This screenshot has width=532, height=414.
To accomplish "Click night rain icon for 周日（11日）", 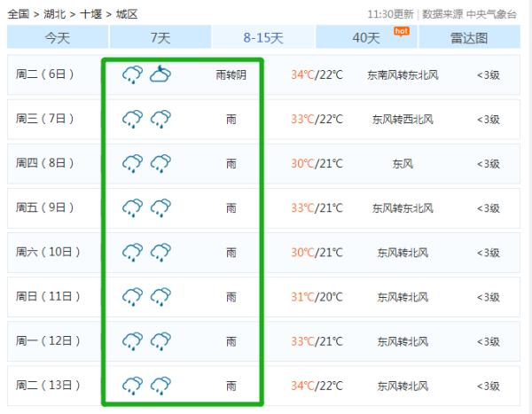I will point(160,297).
